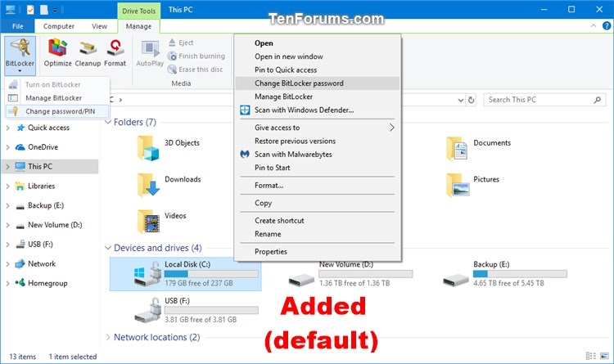Viewport: 614px width, 364px height.
Task: Customize Quick Access Toolbar dropdown arrow
Action: point(55,10)
